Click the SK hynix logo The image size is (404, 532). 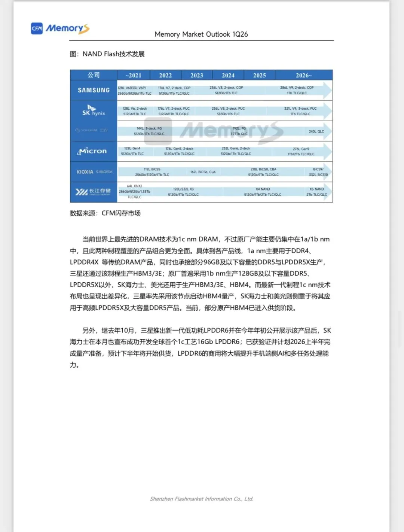(x=93, y=110)
